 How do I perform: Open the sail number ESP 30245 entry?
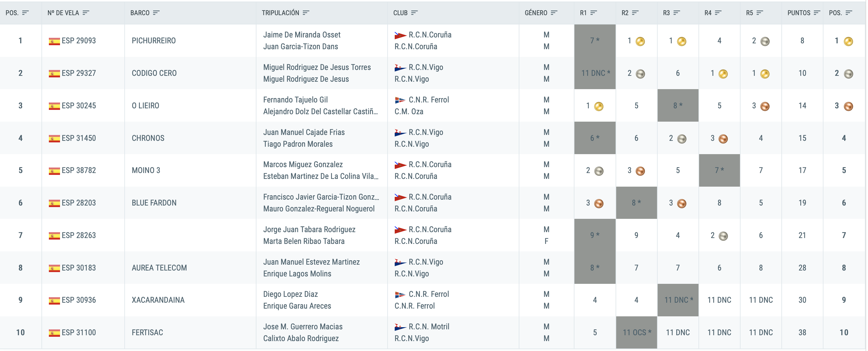(79, 106)
